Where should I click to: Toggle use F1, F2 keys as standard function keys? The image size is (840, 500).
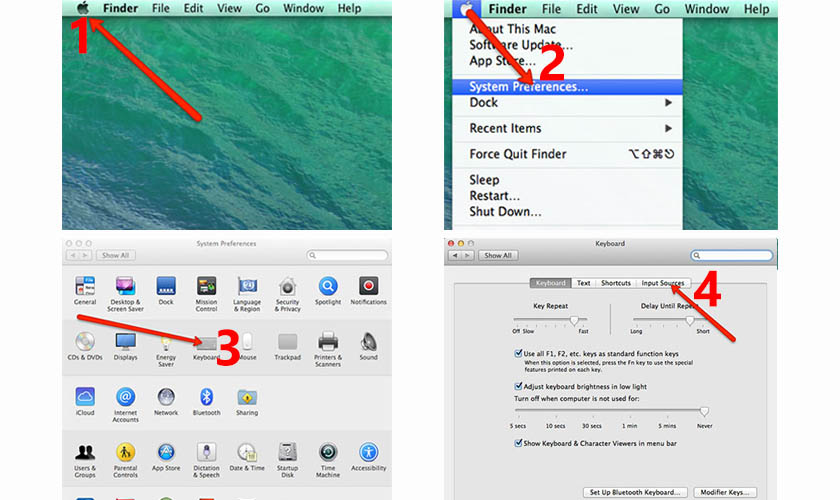point(518,354)
